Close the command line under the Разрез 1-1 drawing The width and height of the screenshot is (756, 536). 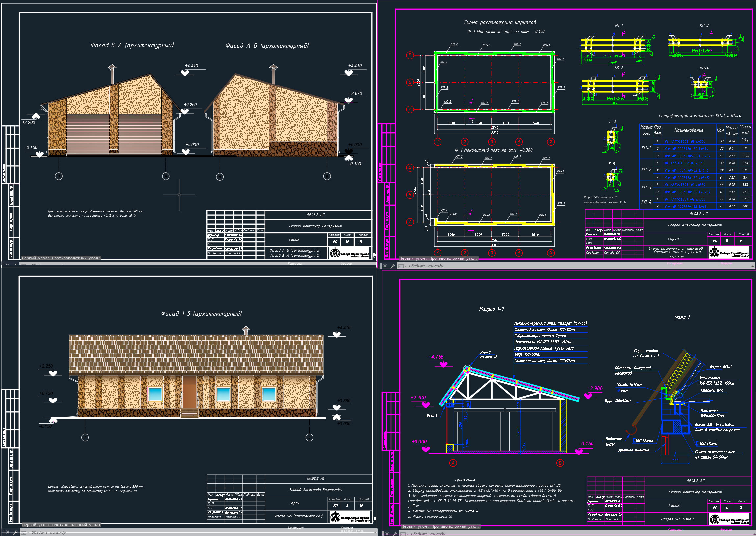click(387, 533)
